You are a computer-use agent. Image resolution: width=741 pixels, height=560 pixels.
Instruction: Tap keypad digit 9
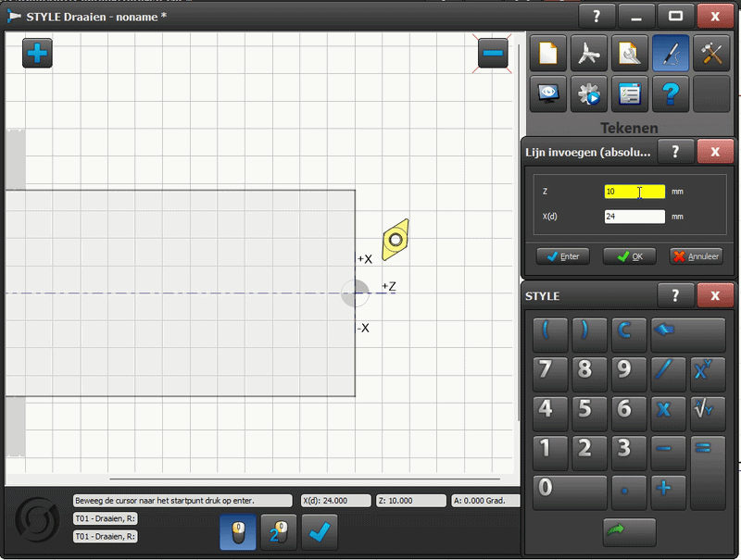[629, 375]
